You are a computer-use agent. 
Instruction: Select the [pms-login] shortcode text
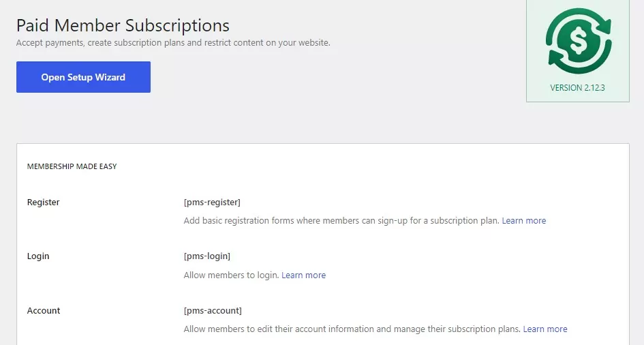click(207, 256)
